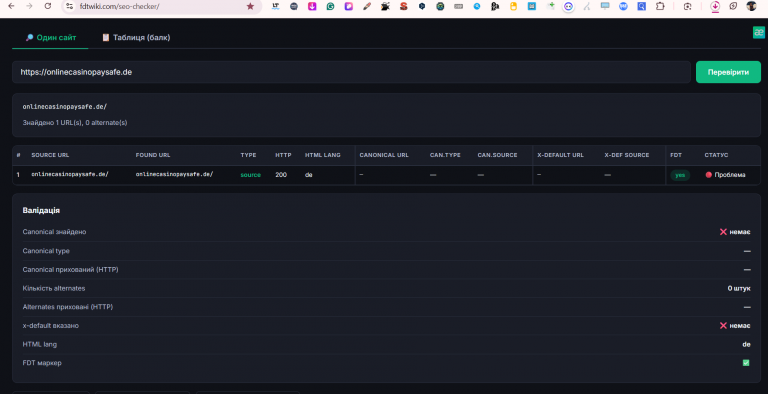Image resolution: width=768 pixels, height=394 pixels.
Task: Click the HTTP 200 cell
Action: click(281, 175)
